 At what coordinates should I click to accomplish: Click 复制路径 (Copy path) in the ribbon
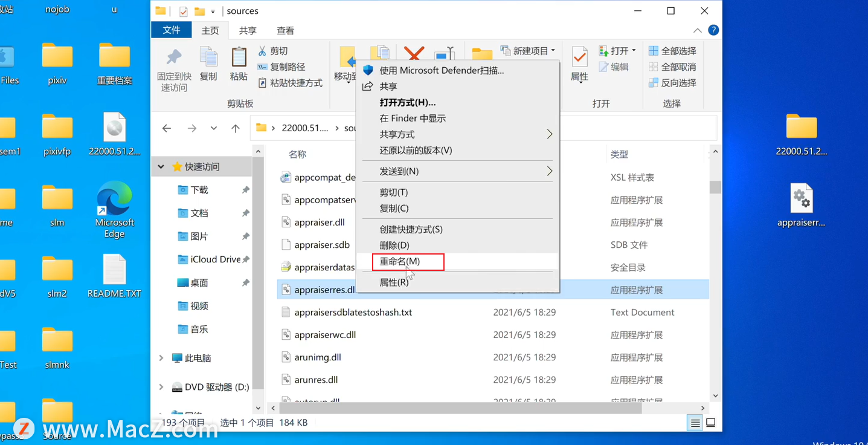[x=281, y=67]
